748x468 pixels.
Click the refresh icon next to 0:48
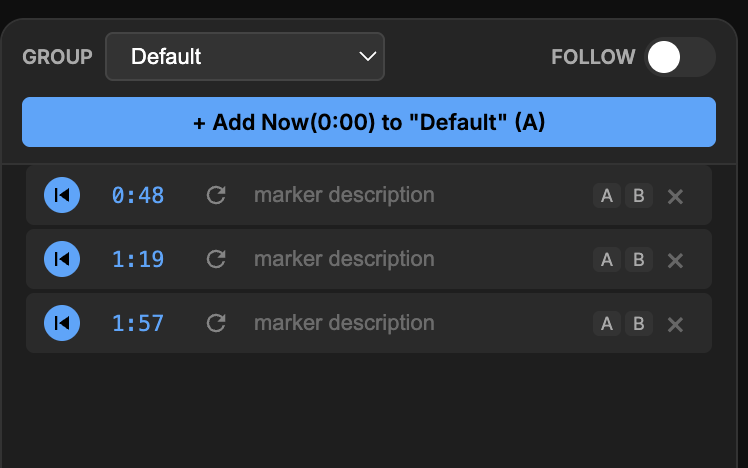(215, 195)
